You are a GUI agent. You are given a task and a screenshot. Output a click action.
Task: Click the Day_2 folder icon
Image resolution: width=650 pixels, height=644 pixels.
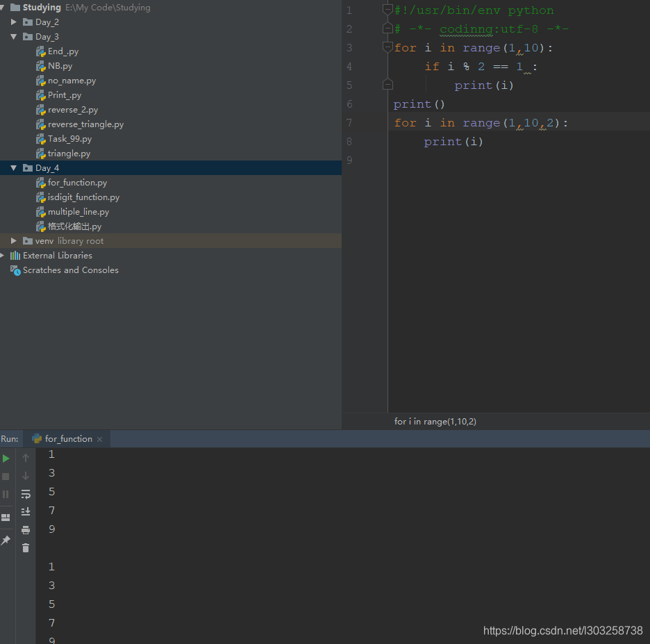click(28, 22)
